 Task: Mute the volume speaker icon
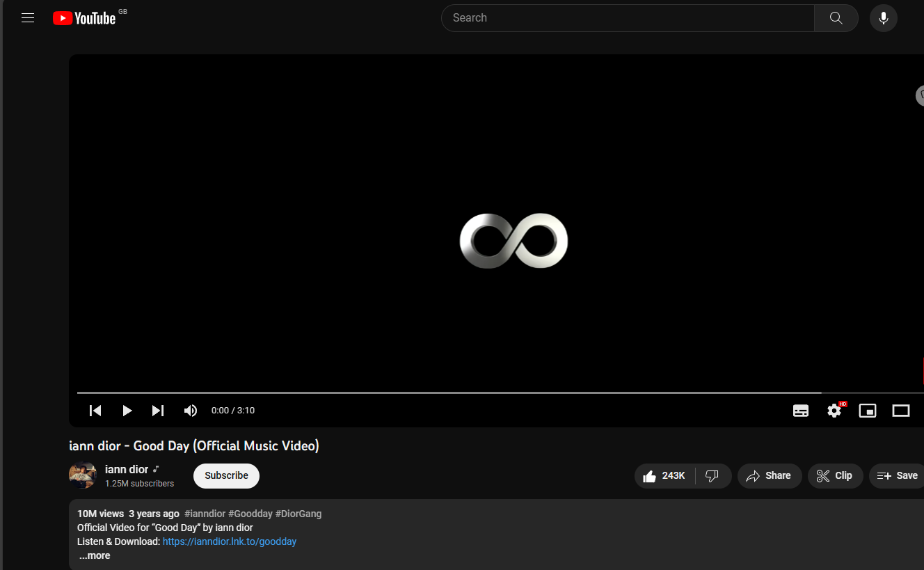(190, 411)
